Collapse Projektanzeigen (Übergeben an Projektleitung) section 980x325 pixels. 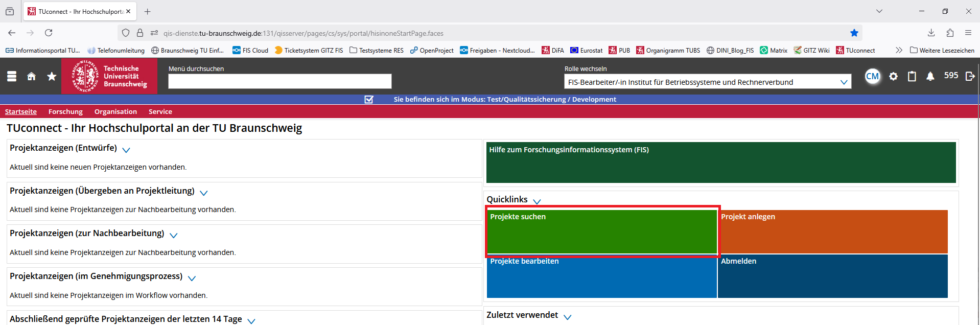(x=204, y=193)
